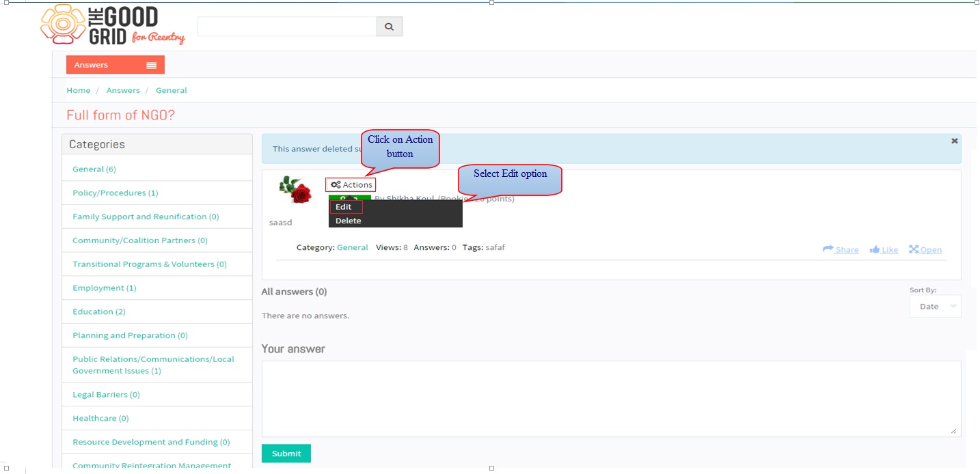
Task: Click the Actions gear button
Action: click(351, 184)
